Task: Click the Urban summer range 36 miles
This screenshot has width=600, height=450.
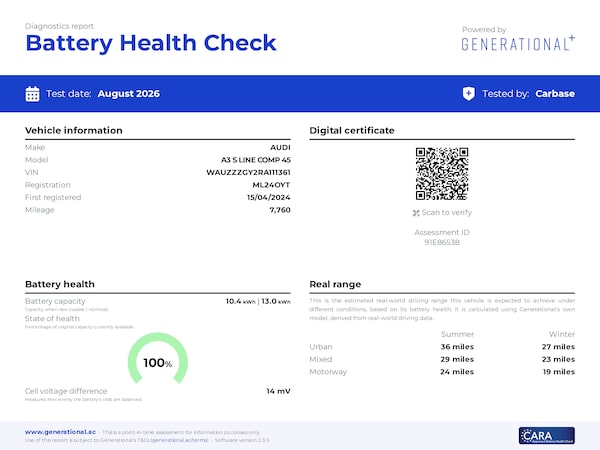Action: coord(457,347)
